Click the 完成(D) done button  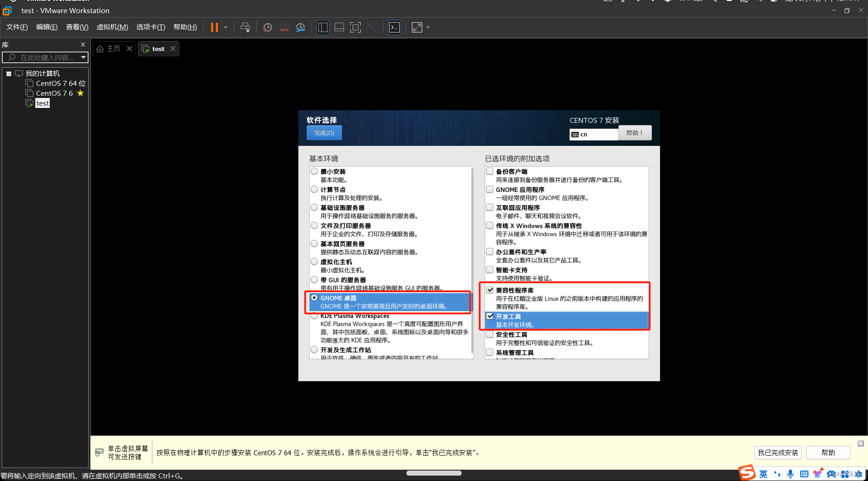[x=324, y=133]
